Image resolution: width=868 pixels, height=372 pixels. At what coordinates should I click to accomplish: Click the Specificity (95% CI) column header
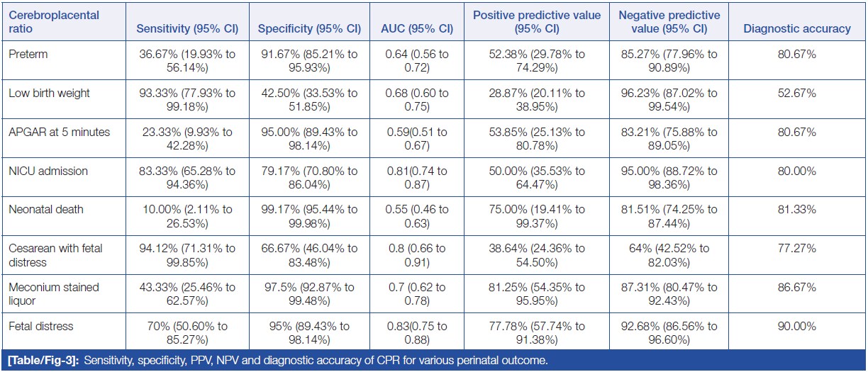point(309,29)
